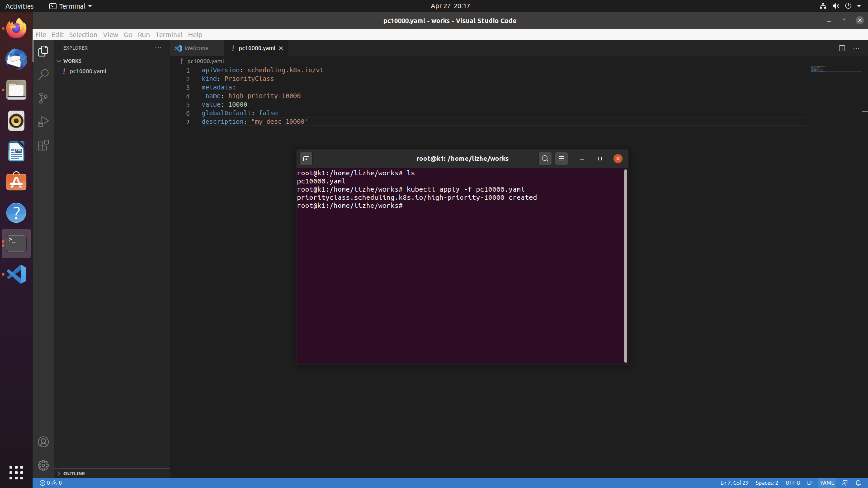Launch Thunderbird Mail from the dock
This screenshot has height=488, width=868.
[16, 59]
